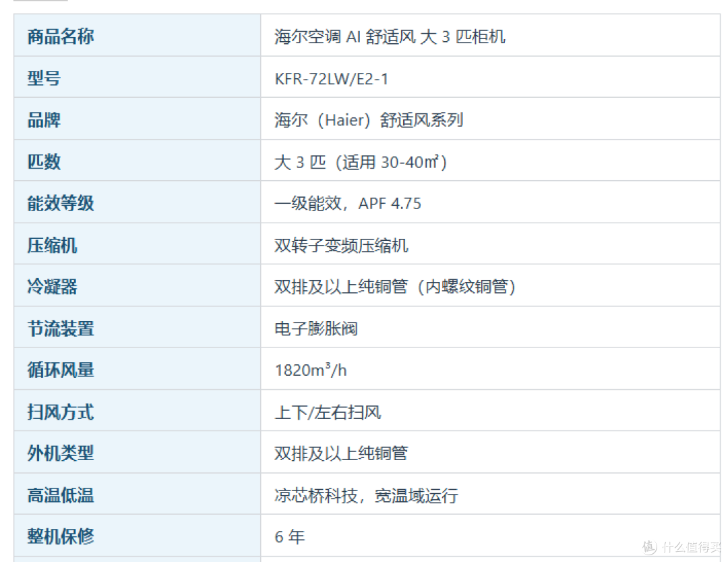This screenshot has width=728, height=562.
Task: Select 双排及以上纯铜管（内螺纹铜管）value
Action: click(x=395, y=286)
